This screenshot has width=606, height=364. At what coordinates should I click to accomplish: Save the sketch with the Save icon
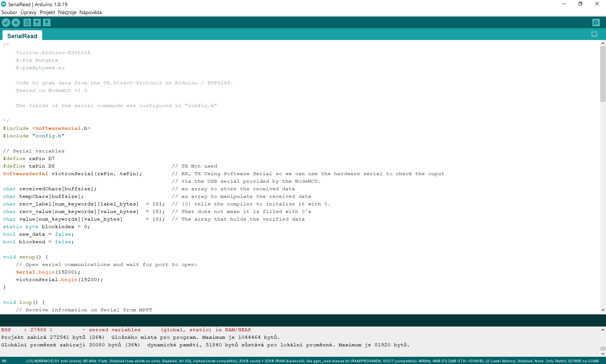point(47,23)
